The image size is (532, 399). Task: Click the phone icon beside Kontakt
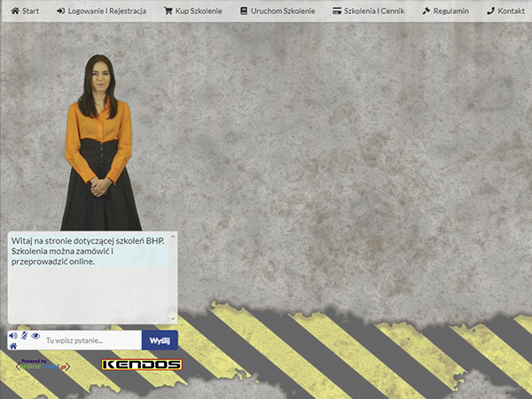coord(490,12)
